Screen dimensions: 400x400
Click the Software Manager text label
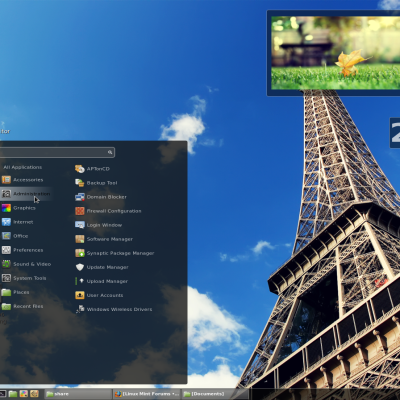coord(110,239)
